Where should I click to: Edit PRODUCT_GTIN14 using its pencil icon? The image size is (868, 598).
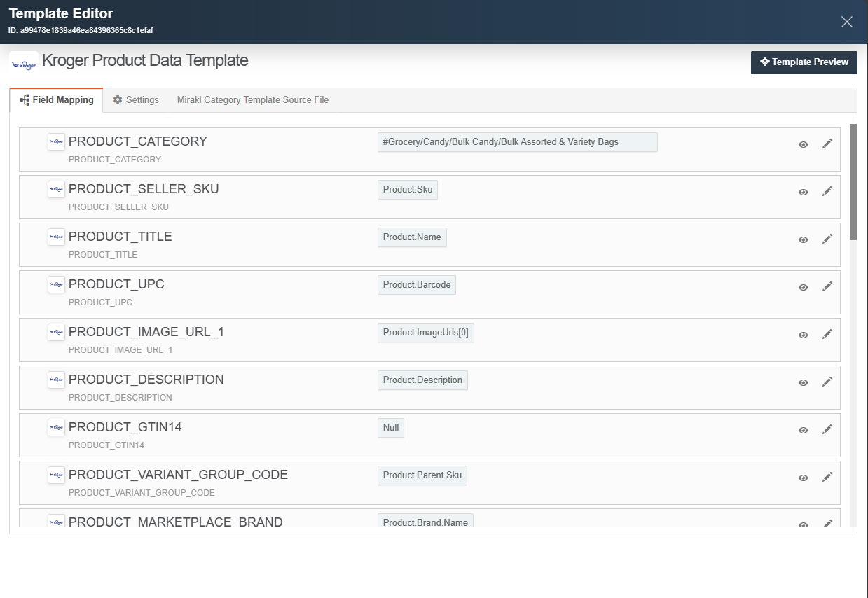pos(827,429)
